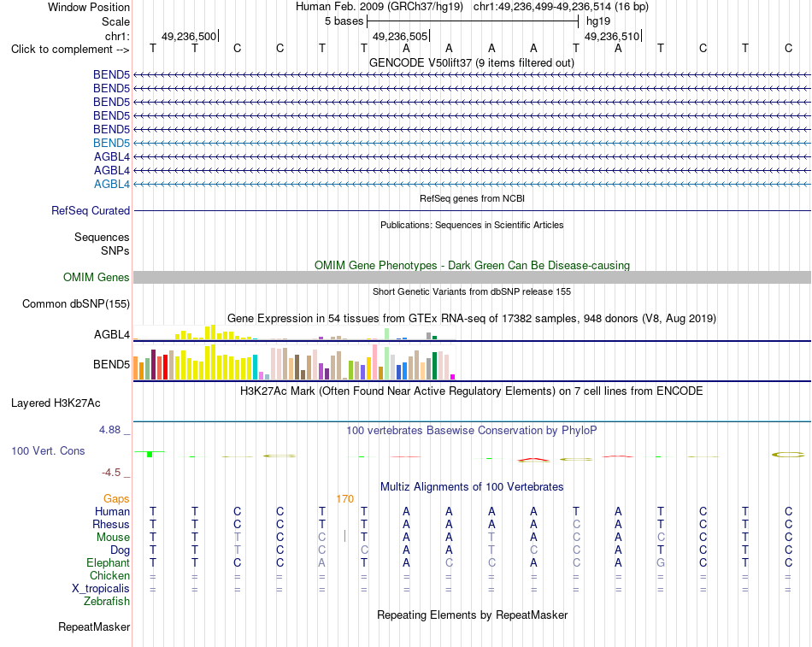The height and width of the screenshot is (647, 812).
Task: Select the Rhesus alignment row label
Action: tap(111, 524)
